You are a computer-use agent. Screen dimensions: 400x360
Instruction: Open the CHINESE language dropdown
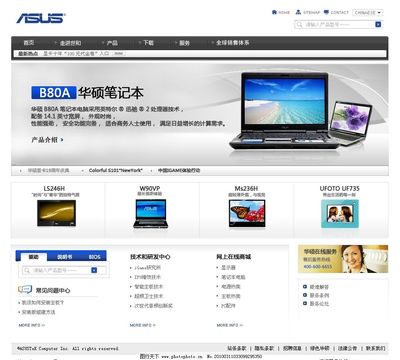pyautogui.click(x=368, y=13)
